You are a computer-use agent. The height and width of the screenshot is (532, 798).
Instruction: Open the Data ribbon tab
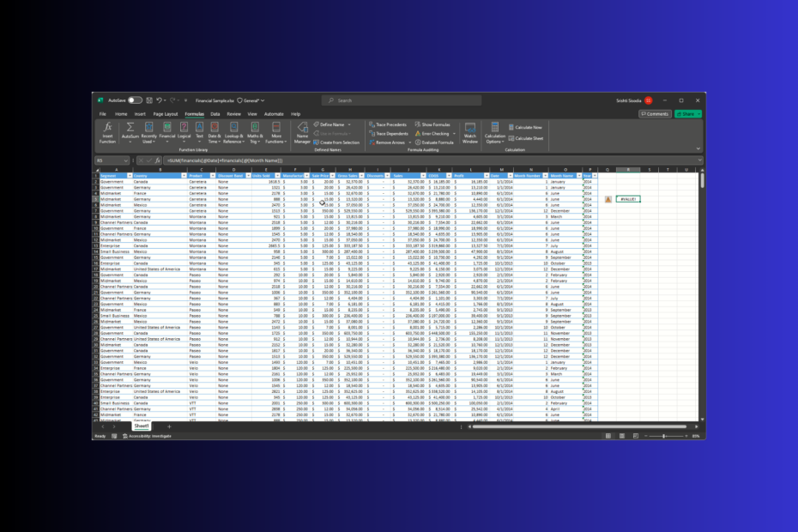coord(215,113)
